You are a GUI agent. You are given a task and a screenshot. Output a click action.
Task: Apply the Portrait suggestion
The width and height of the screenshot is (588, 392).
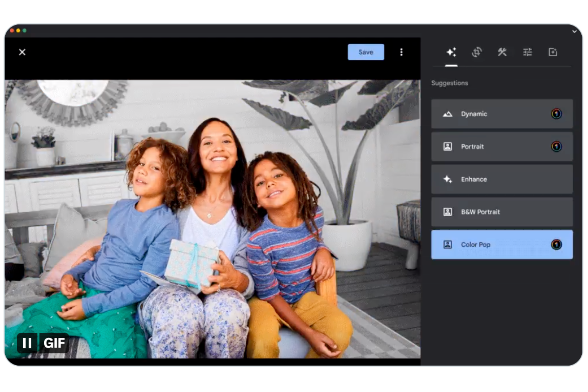(x=502, y=147)
